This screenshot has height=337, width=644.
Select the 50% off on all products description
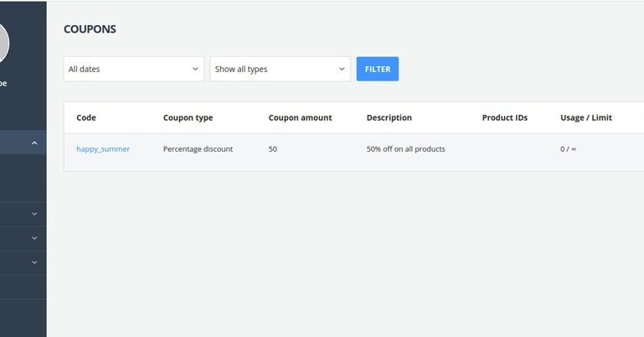point(406,149)
